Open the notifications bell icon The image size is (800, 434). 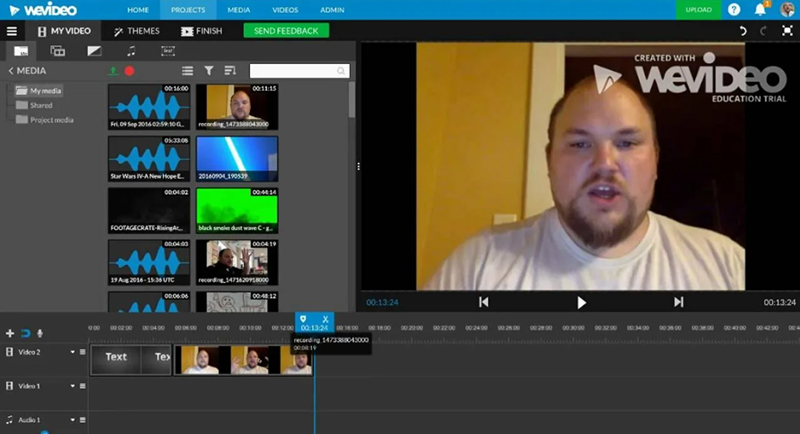click(759, 10)
